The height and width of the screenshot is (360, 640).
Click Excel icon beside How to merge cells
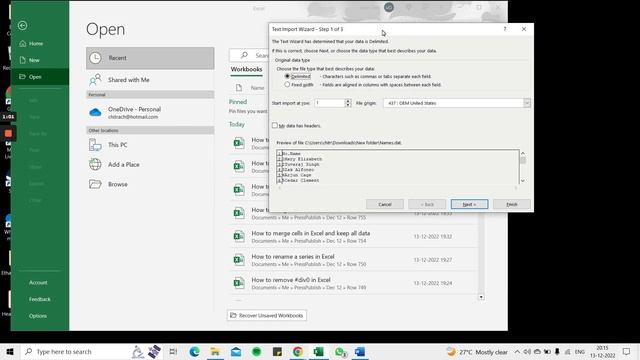(239, 236)
